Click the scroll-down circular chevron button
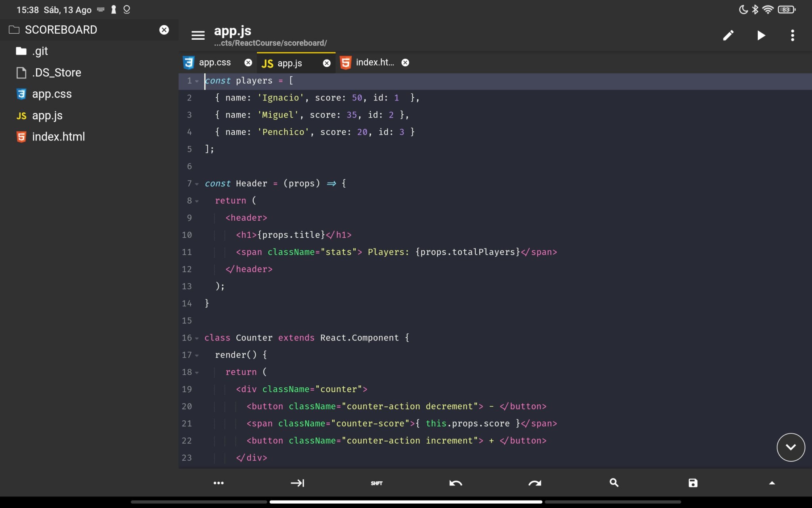The width and height of the screenshot is (812, 508). [790, 447]
